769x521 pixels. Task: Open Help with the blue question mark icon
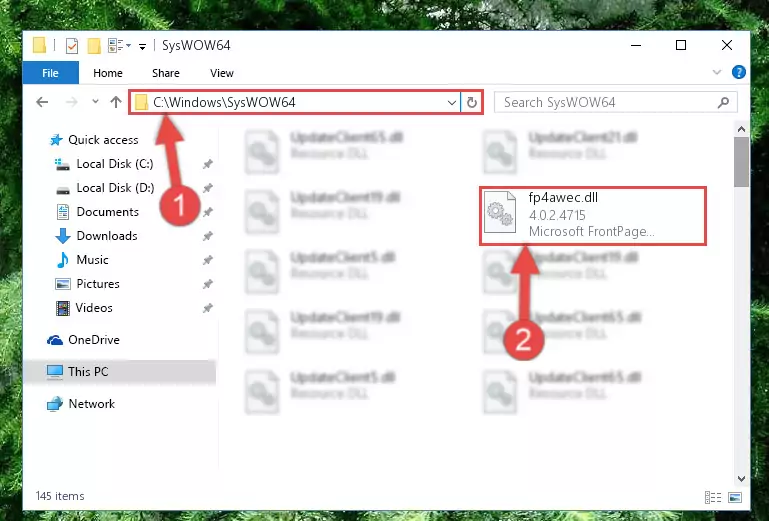(x=738, y=72)
